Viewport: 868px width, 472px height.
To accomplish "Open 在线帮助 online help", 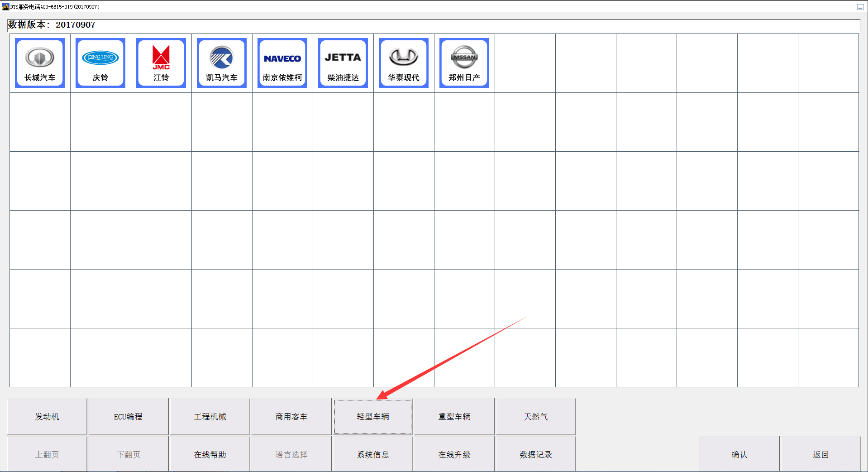I will point(210,454).
